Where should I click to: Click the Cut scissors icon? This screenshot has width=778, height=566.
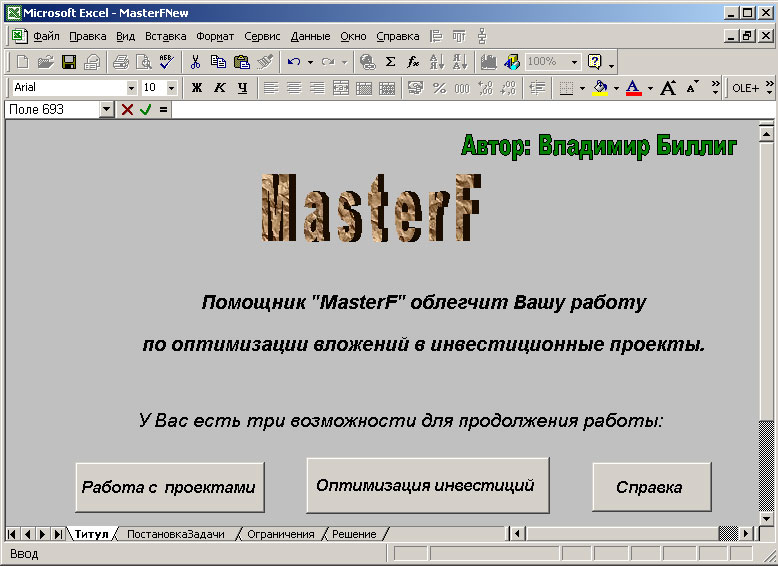point(196,62)
